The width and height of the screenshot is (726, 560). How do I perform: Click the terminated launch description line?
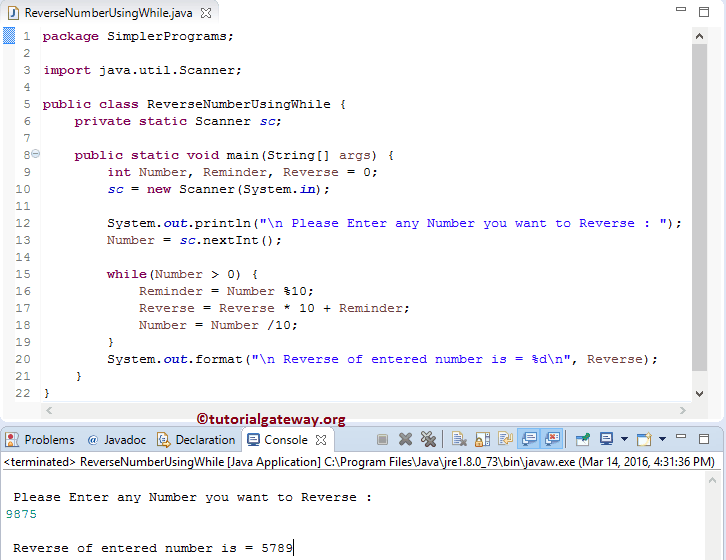coord(359,462)
